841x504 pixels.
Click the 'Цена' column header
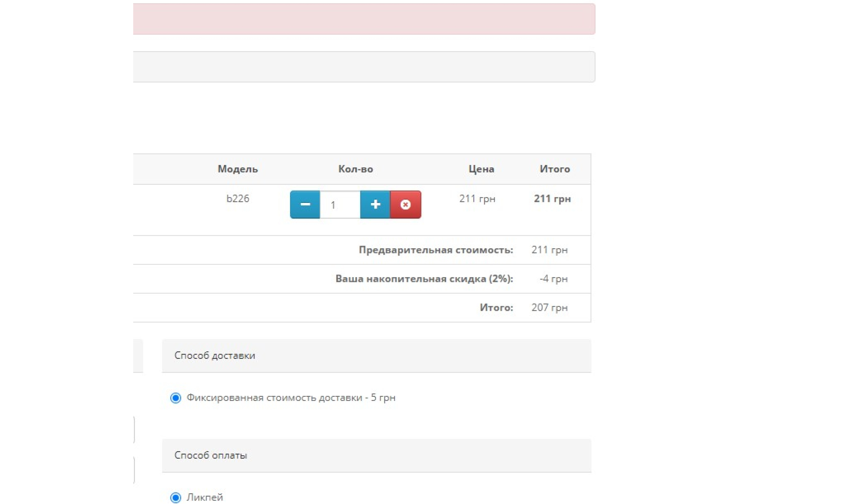[x=481, y=169]
